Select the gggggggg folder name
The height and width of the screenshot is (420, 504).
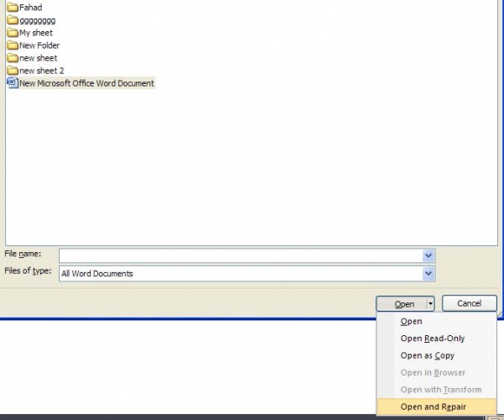pyautogui.click(x=38, y=20)
